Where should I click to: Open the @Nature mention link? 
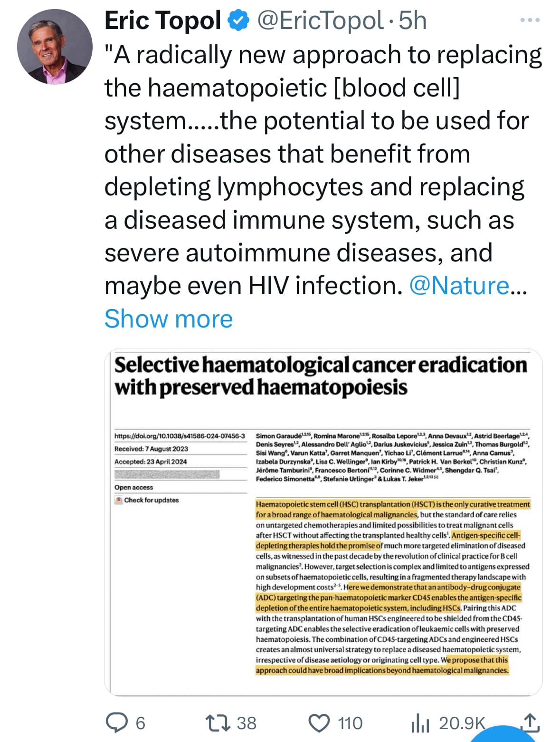[459, 286]
